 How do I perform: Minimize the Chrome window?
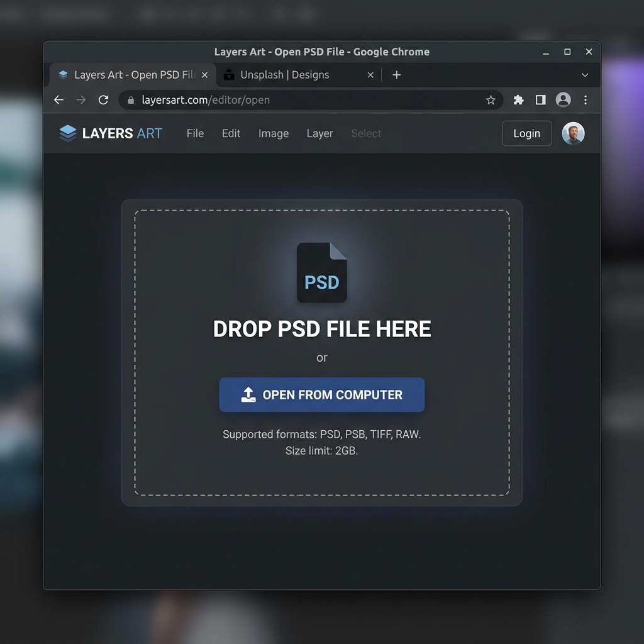[546, 52]
